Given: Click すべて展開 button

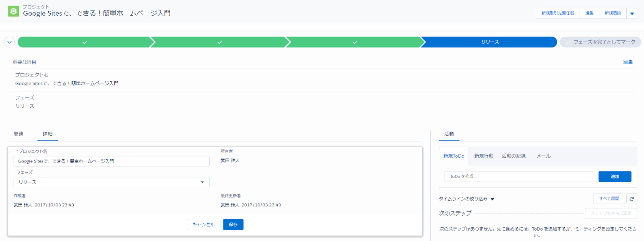Looking at the screenshot, I should [x=609, y=199].
